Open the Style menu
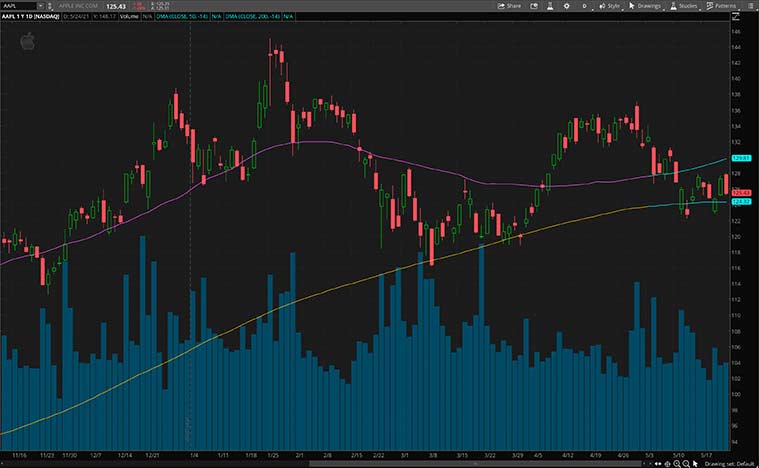This screenshot has height=468, width=759. coord(609,5)
